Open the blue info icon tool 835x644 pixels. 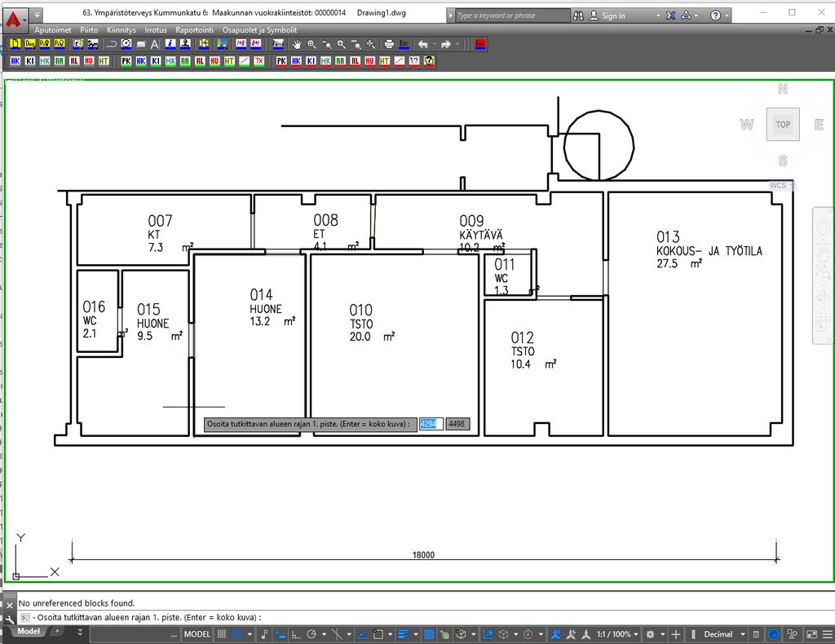[x=170, y=44]
